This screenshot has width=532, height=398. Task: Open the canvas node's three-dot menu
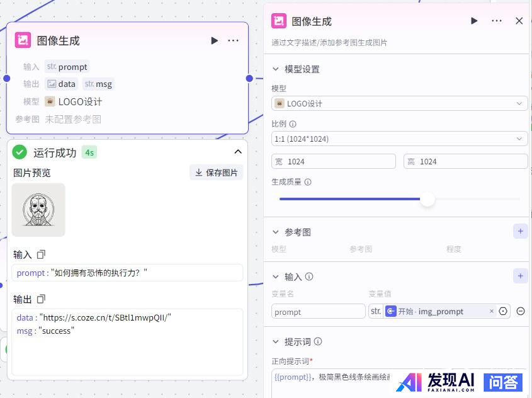click(x=233, y=41)
